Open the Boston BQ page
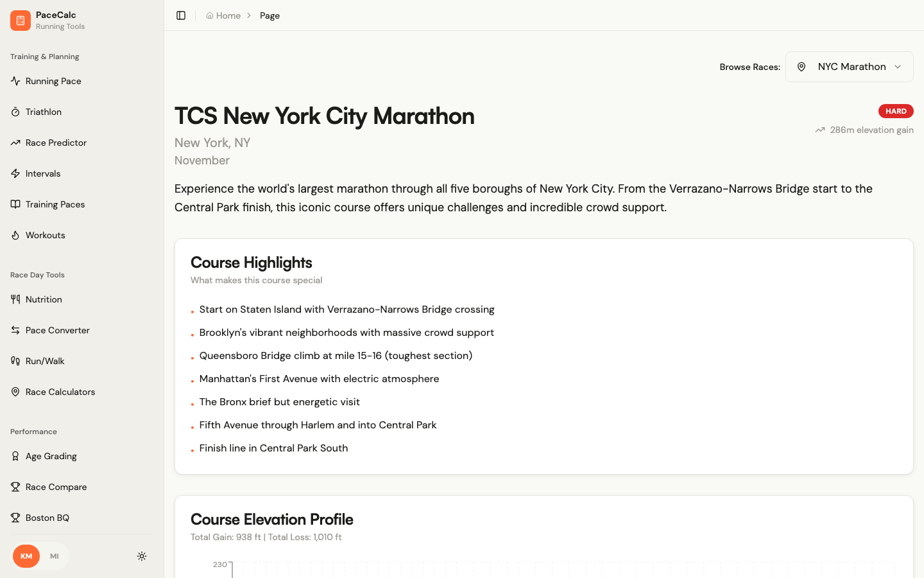 pyautogui.click(x=81, y=518)
